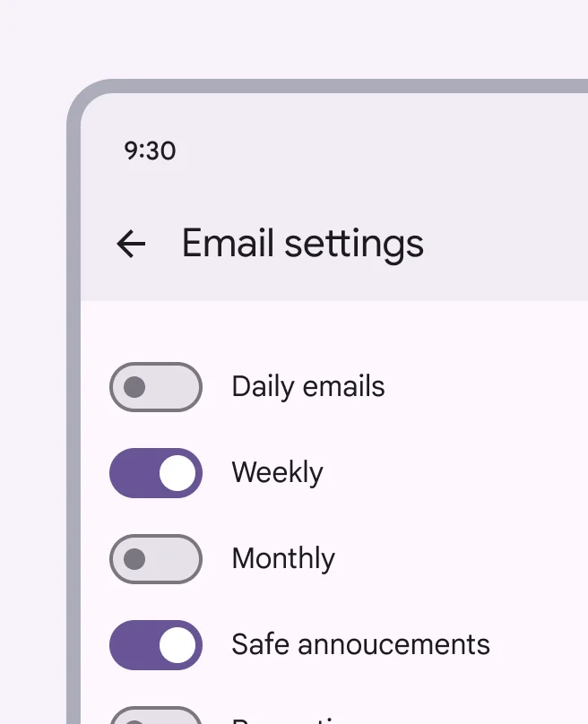Disable the Weekly toggle
This screenshot has width=588, height=724.
tap(155, 473)
